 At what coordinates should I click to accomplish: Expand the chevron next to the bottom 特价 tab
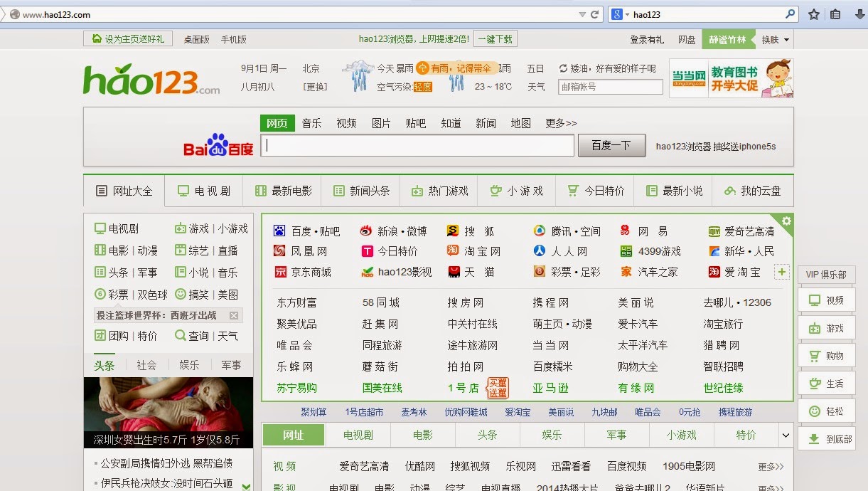(x=786, y=434)
